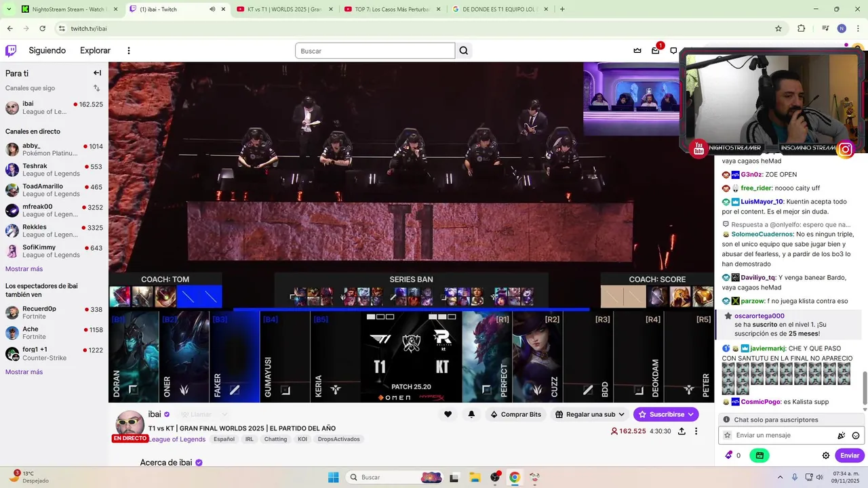
Task: Expand Mostrar más under ibai viewers list
Action: [24, 372]
